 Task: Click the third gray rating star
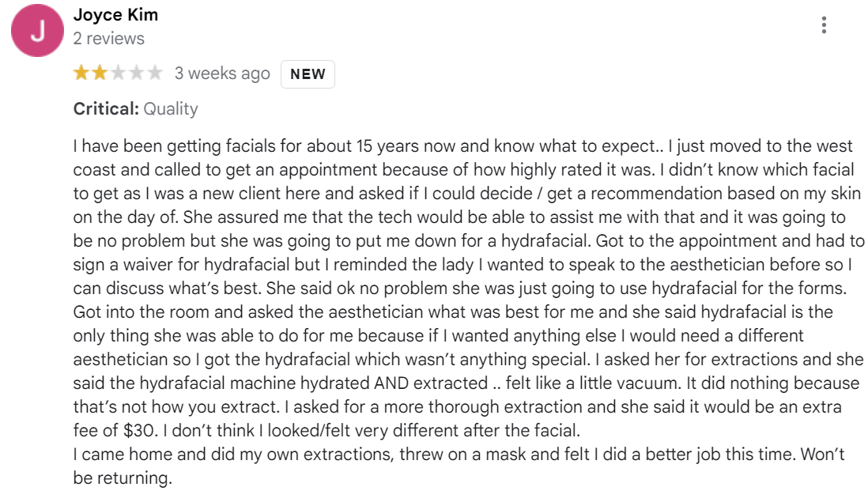point(118,73)
